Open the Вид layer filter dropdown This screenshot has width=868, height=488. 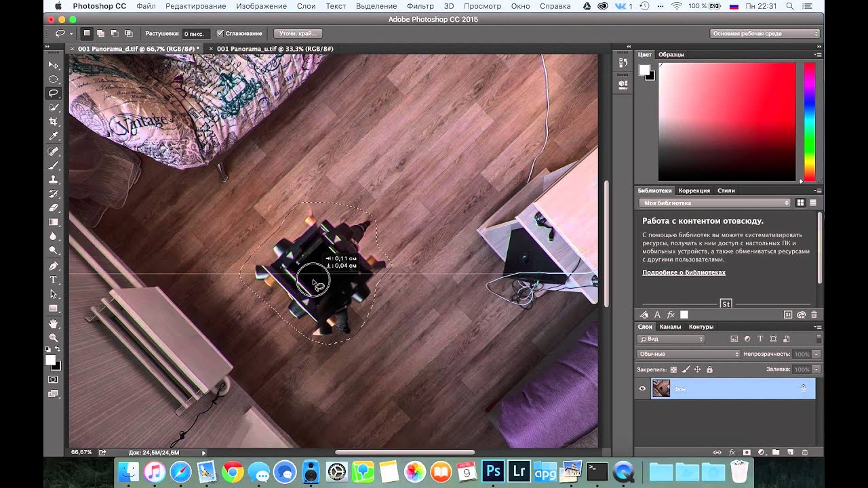tap(671, 339)
